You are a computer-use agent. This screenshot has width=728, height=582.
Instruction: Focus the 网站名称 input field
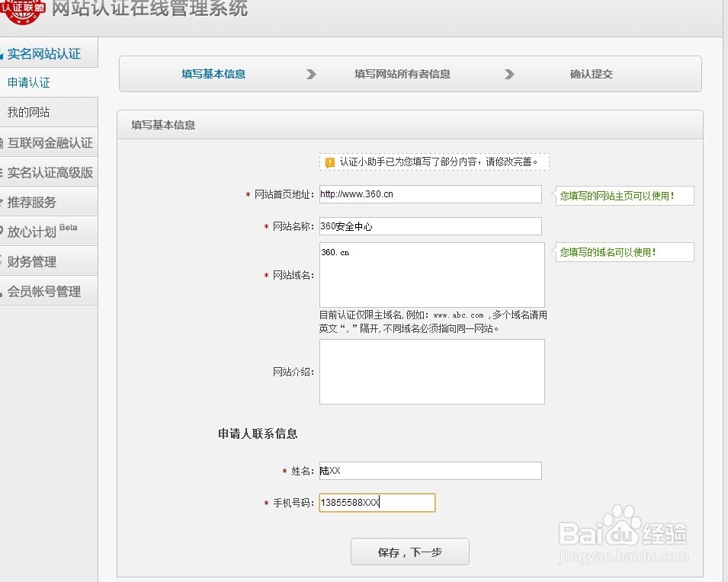[x=431, y=226]
